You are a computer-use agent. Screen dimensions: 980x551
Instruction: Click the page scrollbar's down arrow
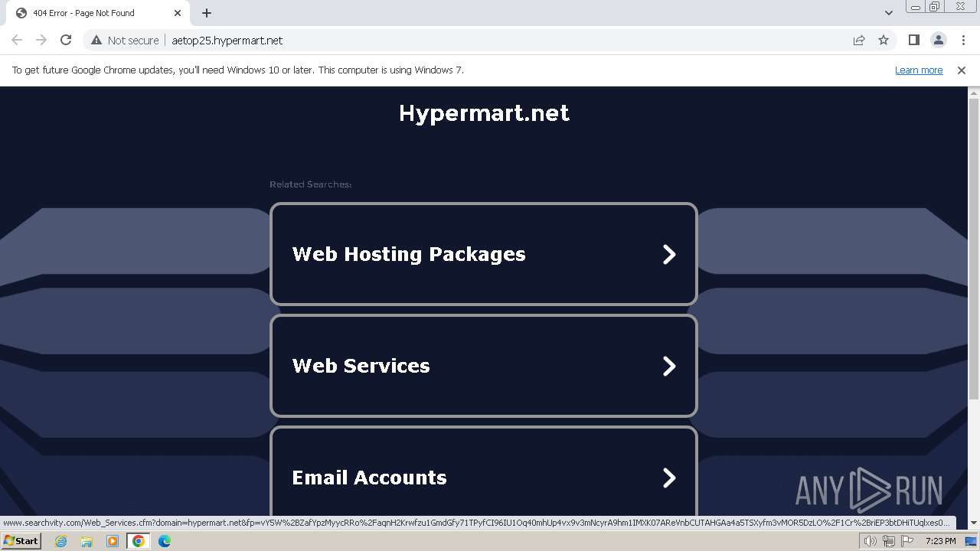(974, 523)
